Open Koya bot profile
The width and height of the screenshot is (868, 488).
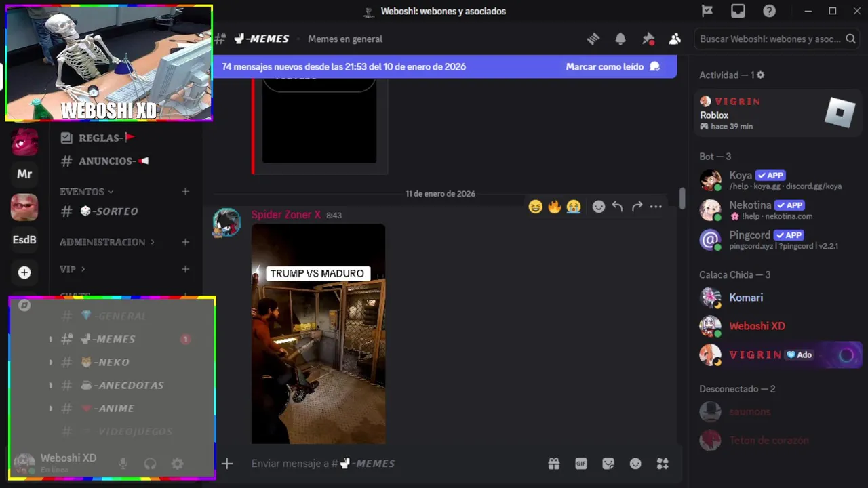click(x=778, y=180)
